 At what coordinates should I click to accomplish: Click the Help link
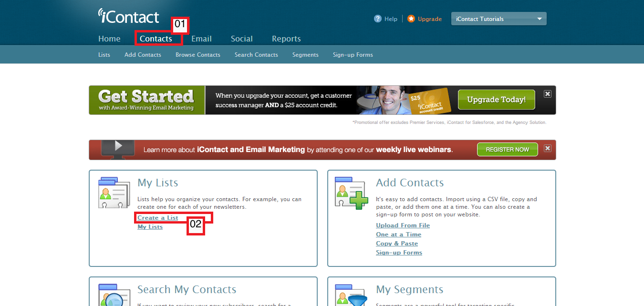(x=391, y=19)
